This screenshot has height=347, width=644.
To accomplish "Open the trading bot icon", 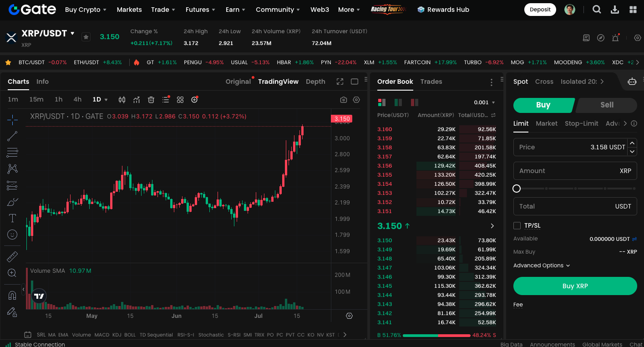I will pos(632,82).
